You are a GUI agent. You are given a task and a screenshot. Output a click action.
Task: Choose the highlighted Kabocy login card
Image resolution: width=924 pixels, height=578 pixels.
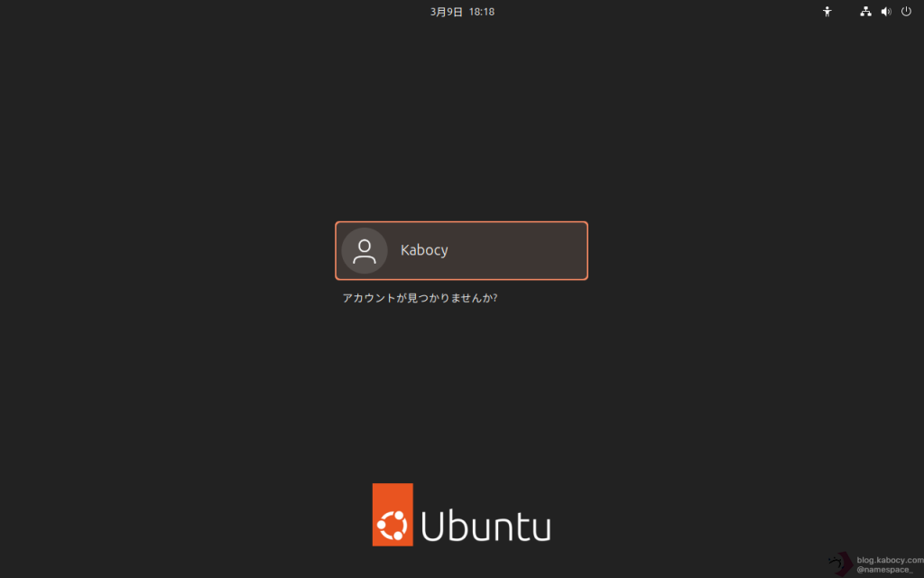(461, 251)
